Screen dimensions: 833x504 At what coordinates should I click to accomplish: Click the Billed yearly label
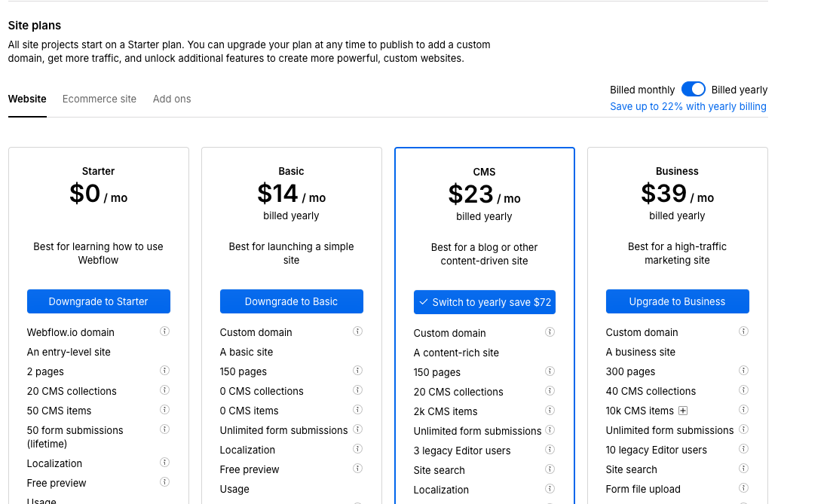pos(740,90)
